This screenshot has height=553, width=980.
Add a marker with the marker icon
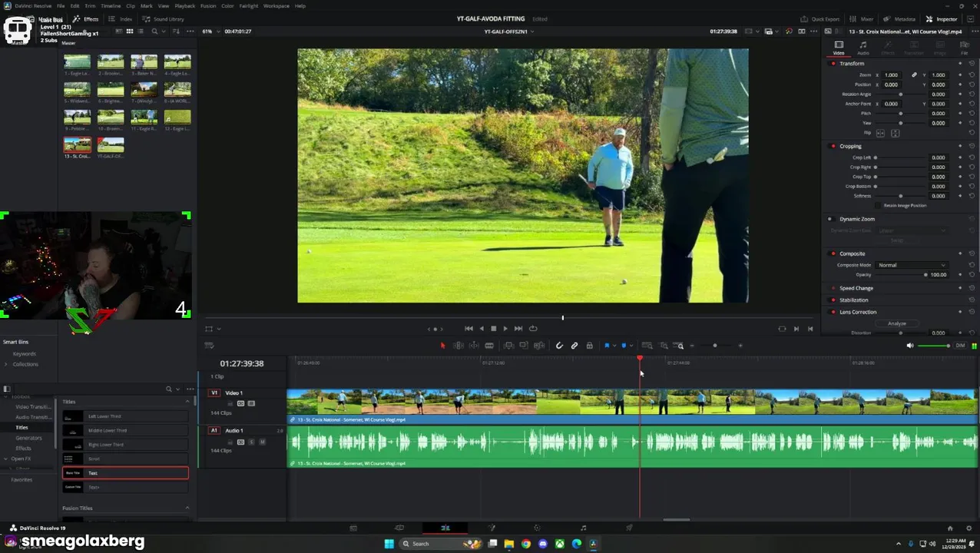tap(624, 346)
